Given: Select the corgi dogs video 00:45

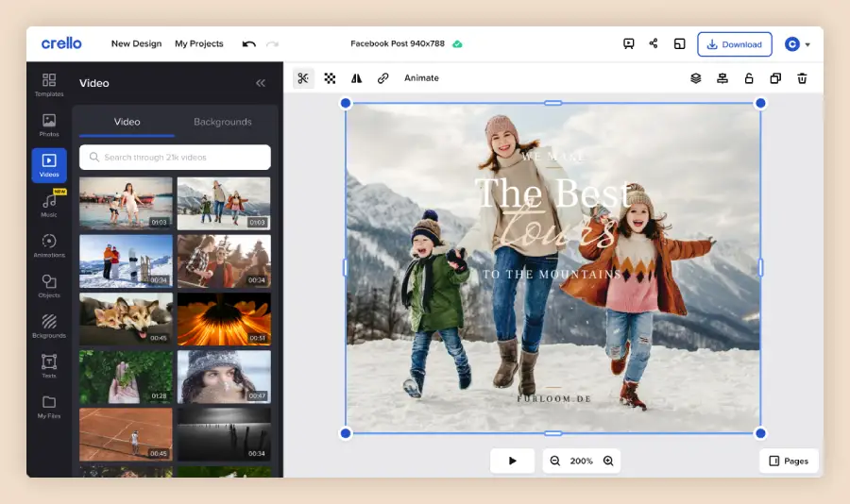Looking at the screenshot, I should (126, 319).
